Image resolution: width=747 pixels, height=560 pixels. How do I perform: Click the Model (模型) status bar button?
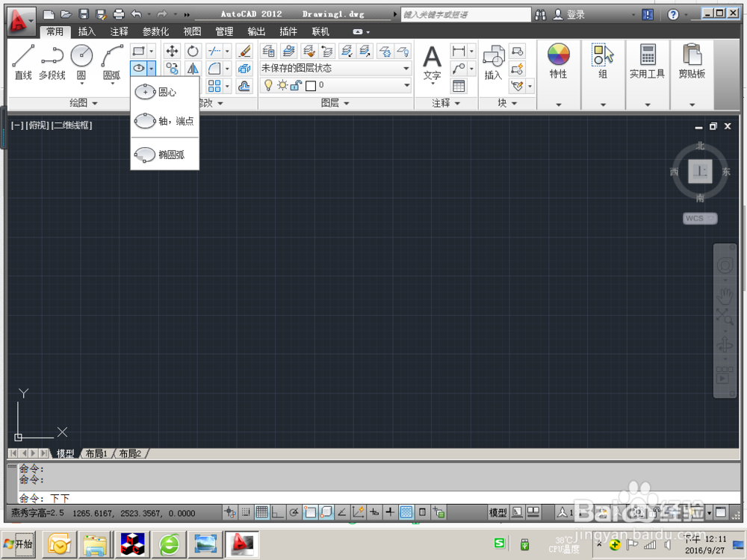pos(498,512)
